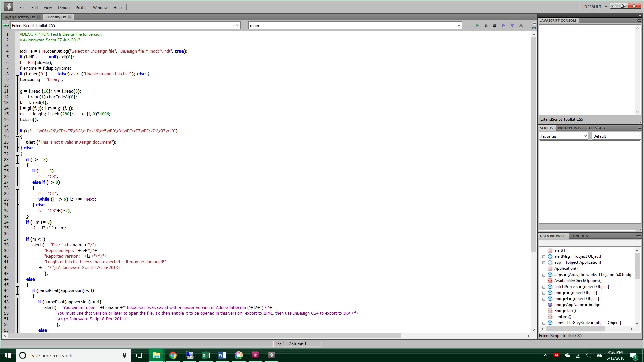Collapse the code fold at line 22
The image size is (644, 362).
pos(17,154)
